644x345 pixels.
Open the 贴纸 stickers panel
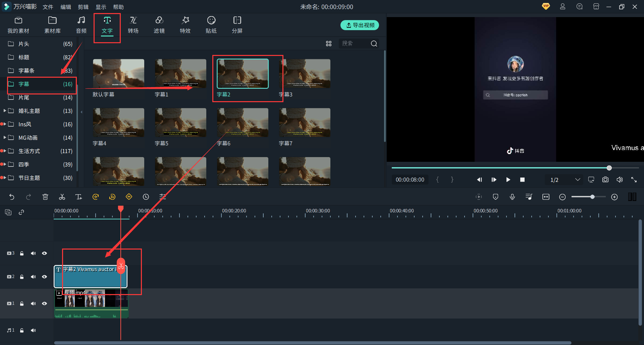pos(211,25)
